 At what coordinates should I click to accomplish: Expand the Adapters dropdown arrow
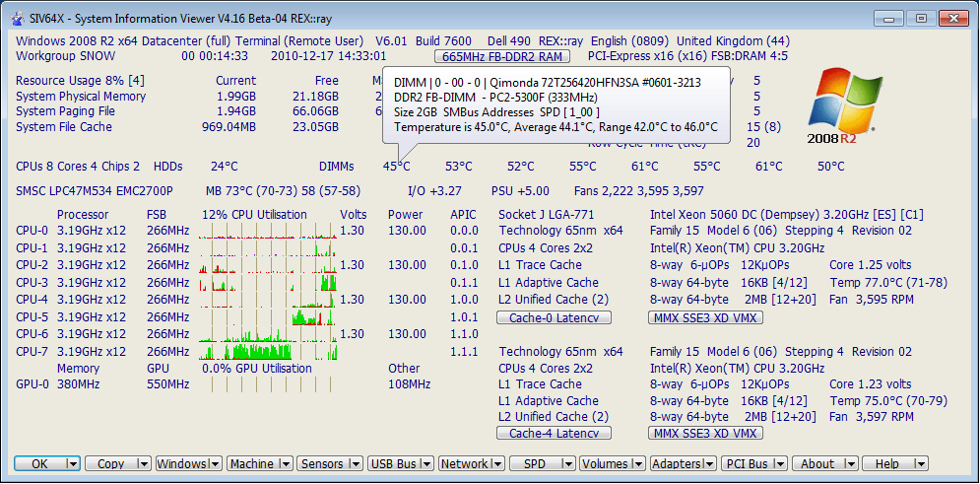tap(709, 463)
